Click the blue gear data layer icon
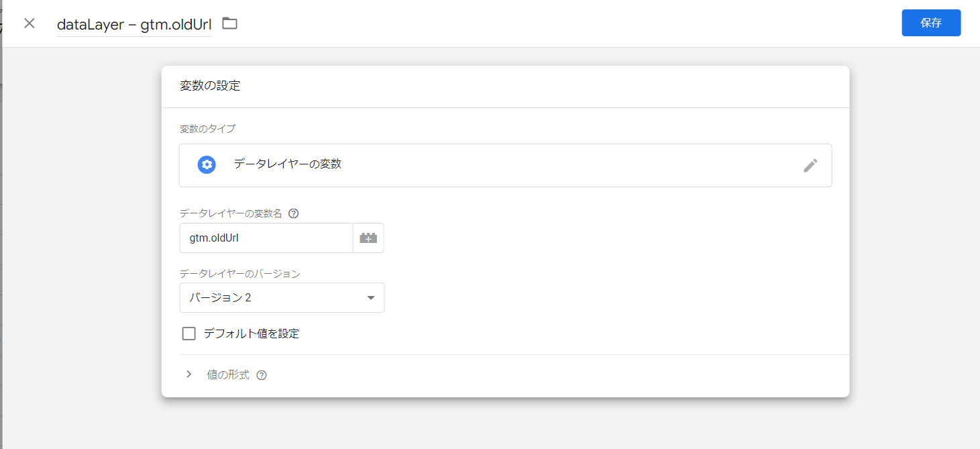Viewport: 980px width, 449px height. [207, 164]
